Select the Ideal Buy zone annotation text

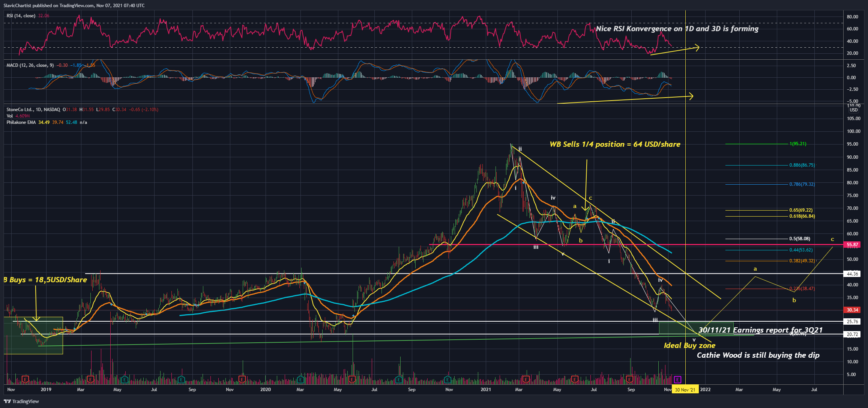(689, 346)
